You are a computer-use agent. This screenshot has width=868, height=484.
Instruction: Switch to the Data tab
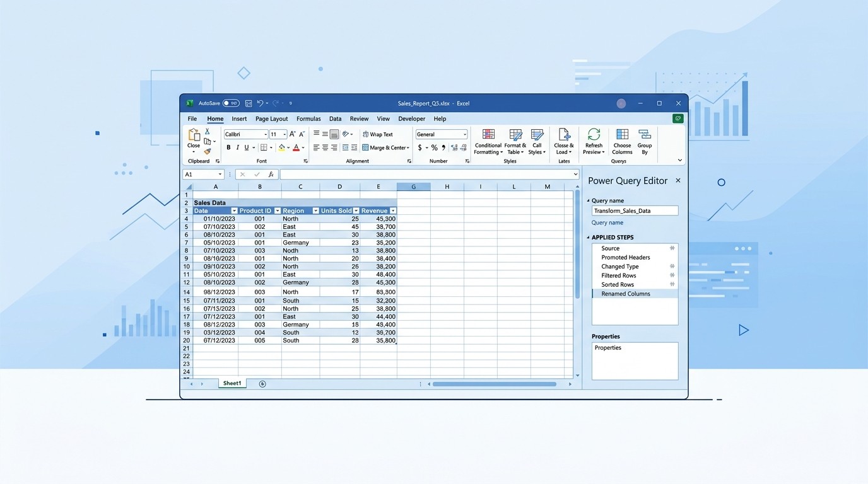pyautogui.click(x=335, y=118)
